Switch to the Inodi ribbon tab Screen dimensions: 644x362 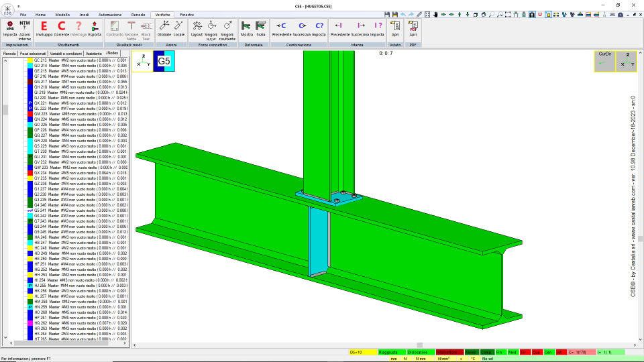tap(84, 15)
